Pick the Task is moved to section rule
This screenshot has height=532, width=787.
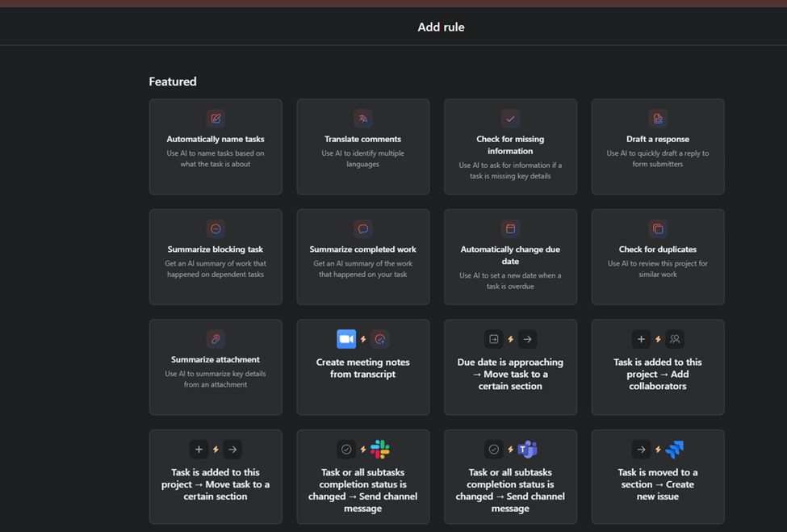[x=658, y=484]
